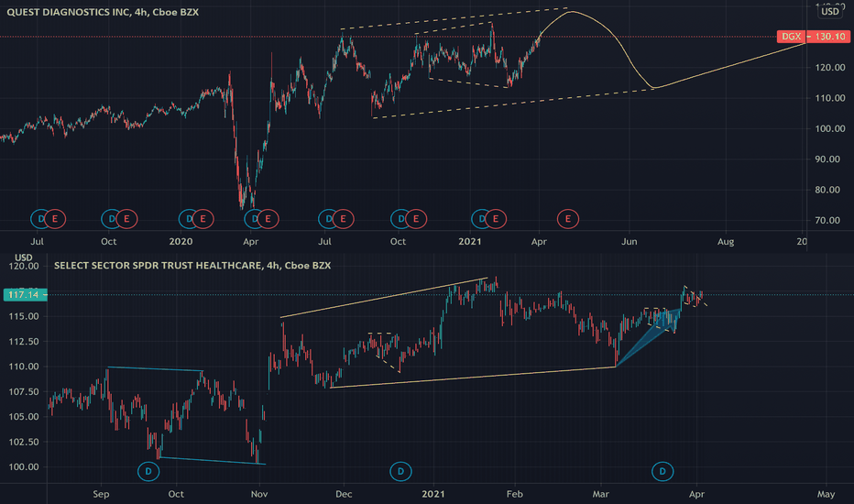Viewport: 854px width, 504px height.
Task: Click the Mar label on healthcare time axis
Action: (600, 494)
